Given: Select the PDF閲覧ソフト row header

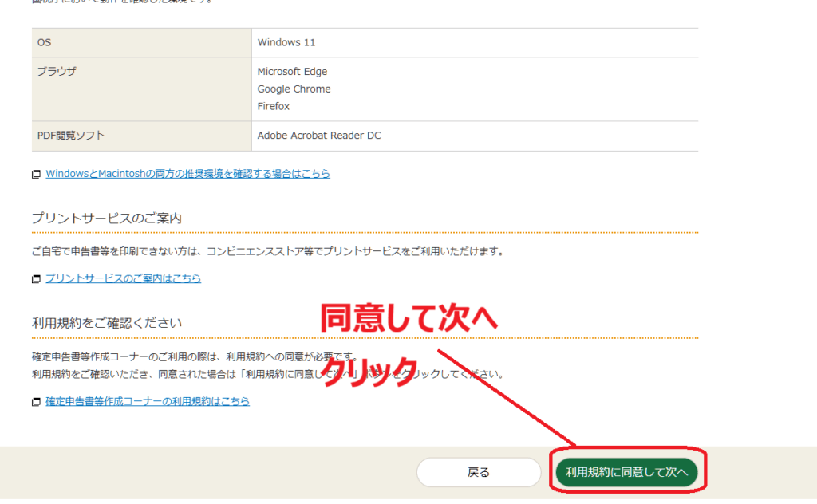Looking at the screenshot, I should pos(71,136).
